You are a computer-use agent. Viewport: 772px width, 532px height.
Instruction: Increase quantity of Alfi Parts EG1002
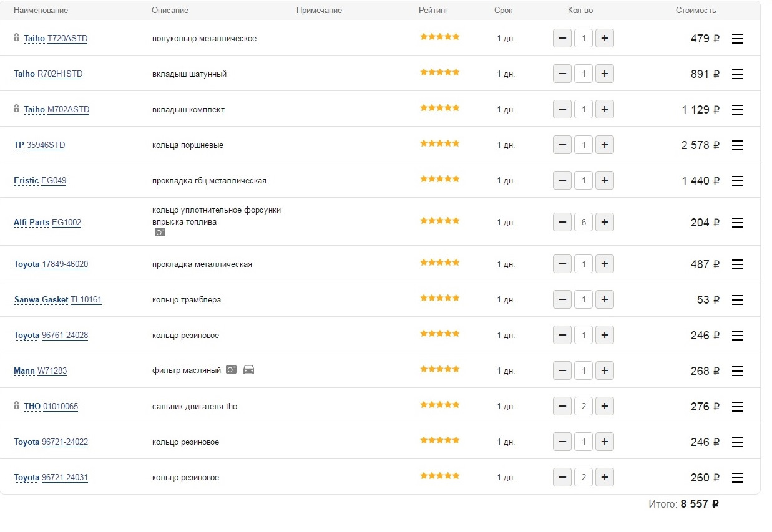point(604,222)
